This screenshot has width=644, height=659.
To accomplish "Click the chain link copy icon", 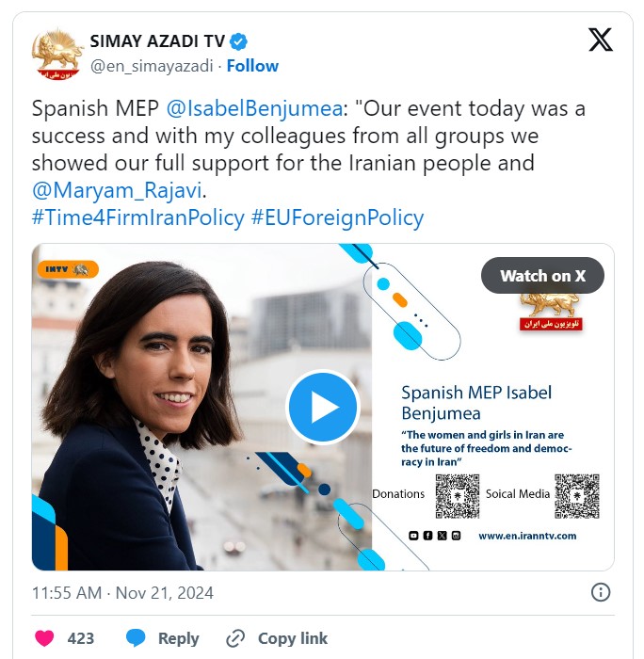I will coord(235,638).
